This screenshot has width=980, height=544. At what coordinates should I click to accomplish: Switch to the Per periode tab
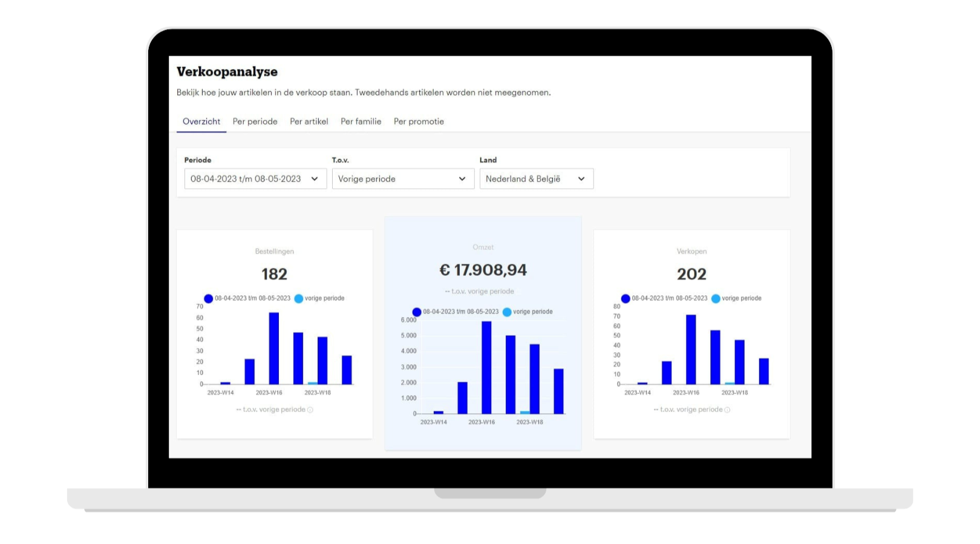255,122
